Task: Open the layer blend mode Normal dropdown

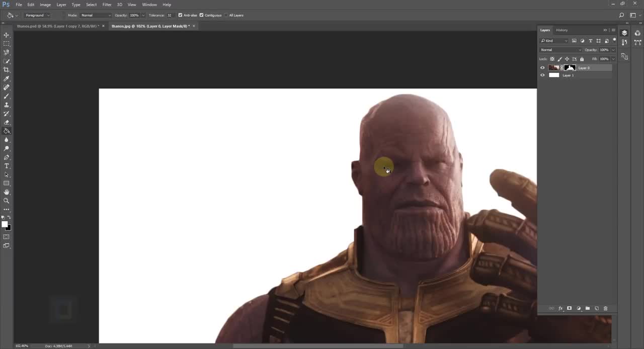Action: coord(560,50)
